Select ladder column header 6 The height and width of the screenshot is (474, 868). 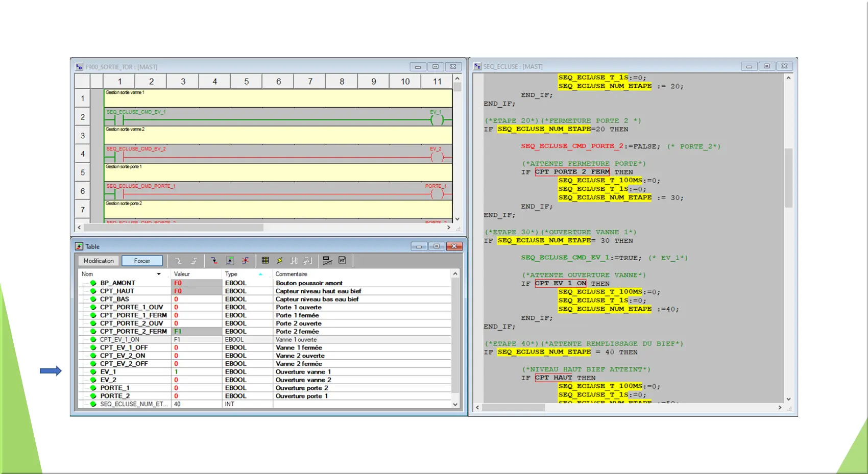(278, 81)
